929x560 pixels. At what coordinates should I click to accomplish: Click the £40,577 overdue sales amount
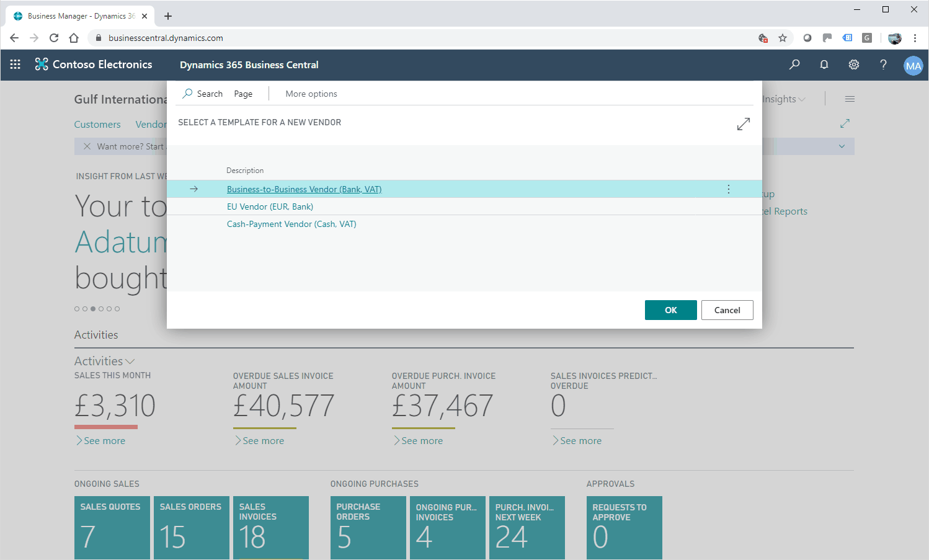click(284, 406)
